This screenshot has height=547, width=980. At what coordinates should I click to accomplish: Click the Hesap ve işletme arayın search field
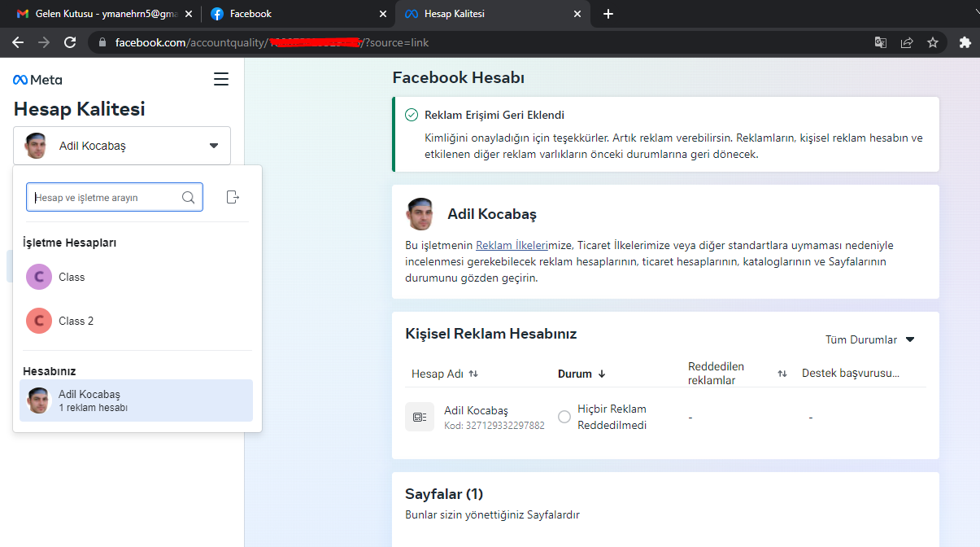coord(115,197)
